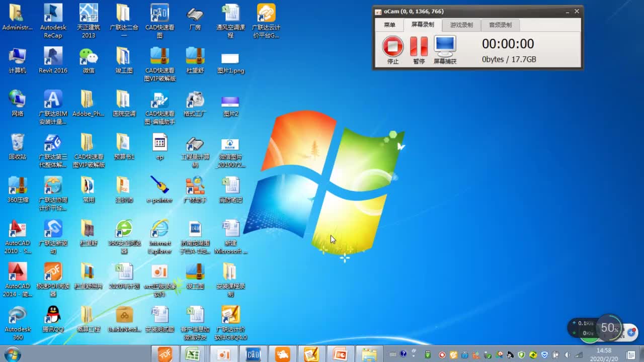The width and height of the screenshot is (644, 362).
Task: Click the taskbar clock showing 14:58
Action: coord(604,354)
